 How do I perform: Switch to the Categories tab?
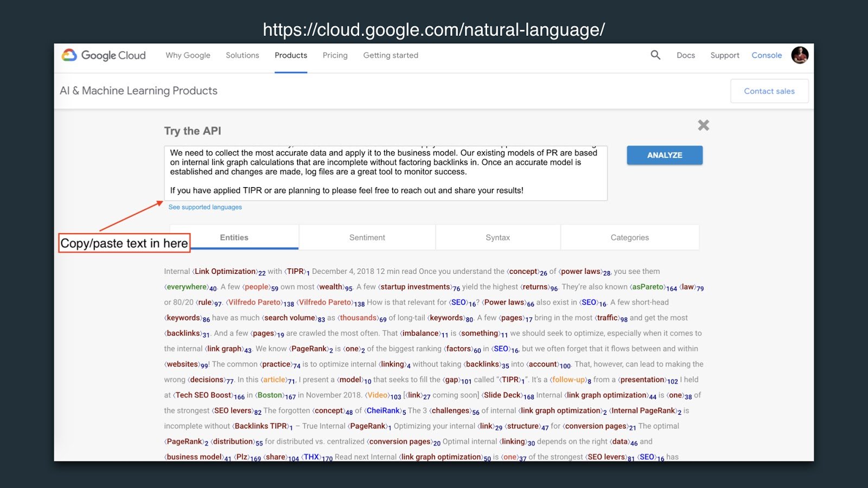pyautogui.click(x=630, y=237)
